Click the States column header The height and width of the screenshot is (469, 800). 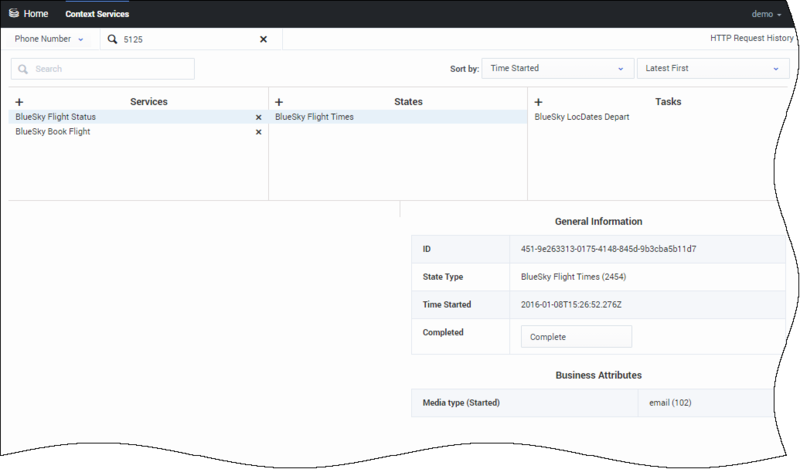pos(408,102)
